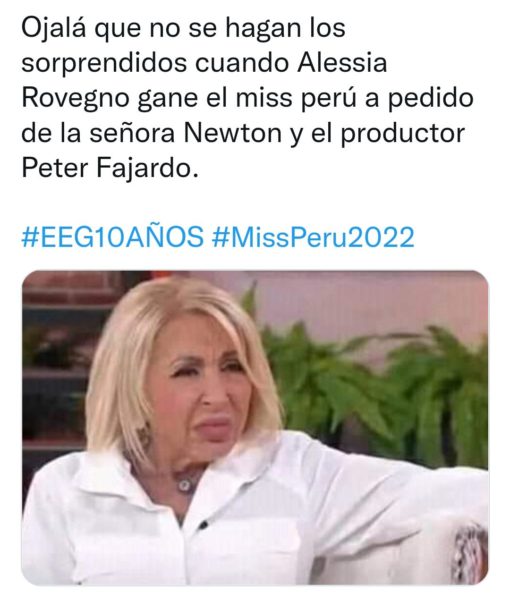Click the word productor in the tweet

tap(403, 134)
